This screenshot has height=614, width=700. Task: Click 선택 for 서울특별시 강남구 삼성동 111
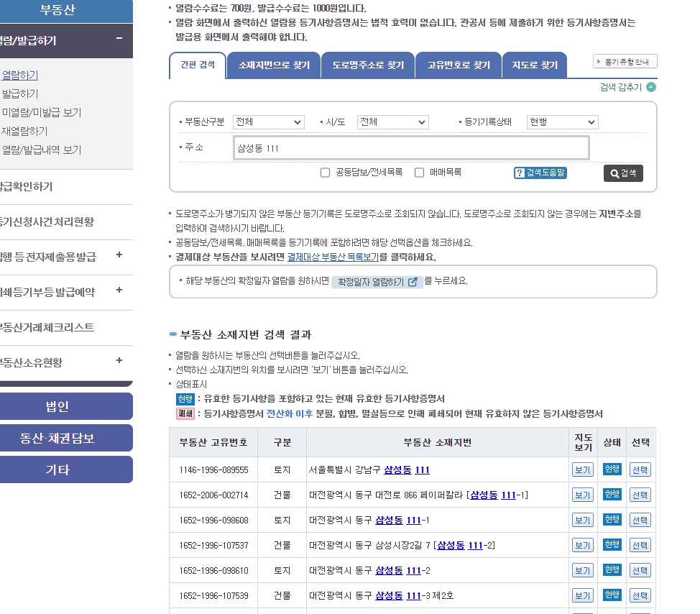640,469
